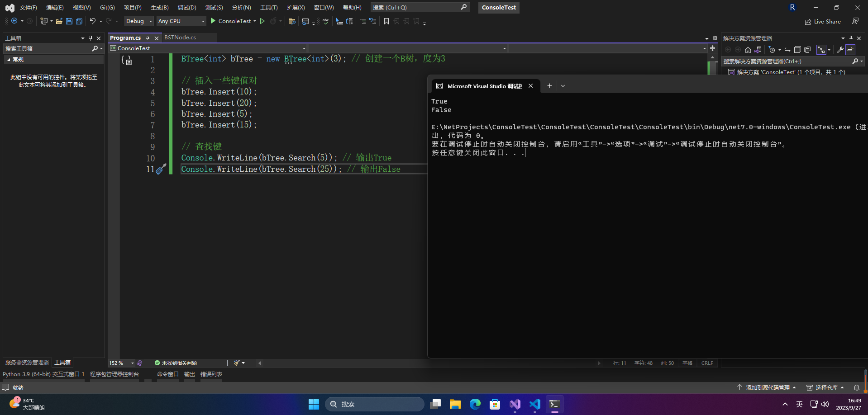Screen dimensions: 868x415
Task: Click the Find in Files folder icon
Action: click(x=292, y=21)
